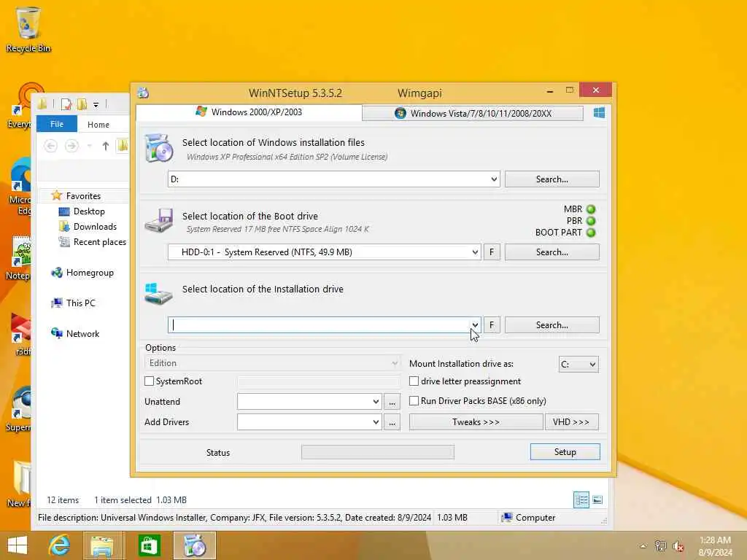Switch to Windows 2000/XP/2003 tab
Image resolution: width=747 pixels, height=560 pixels.
pyautogui.click(x=249, y=112)
